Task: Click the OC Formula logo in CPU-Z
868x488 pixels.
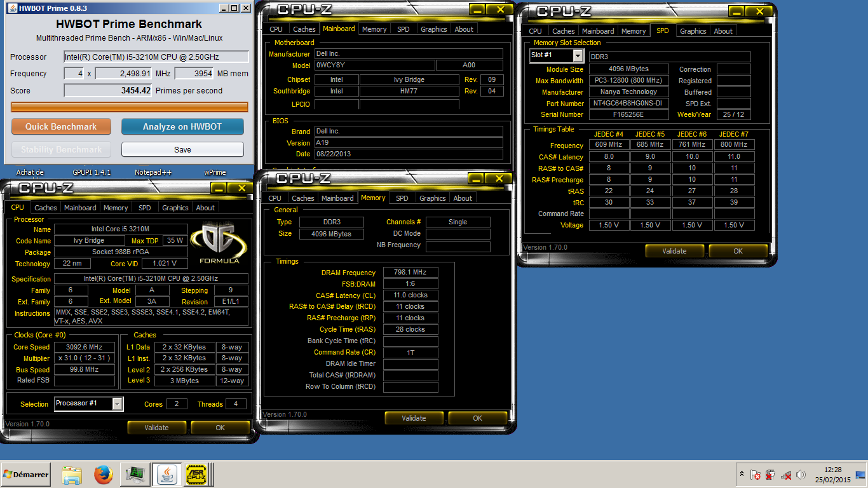Action: tap(220, 243)
